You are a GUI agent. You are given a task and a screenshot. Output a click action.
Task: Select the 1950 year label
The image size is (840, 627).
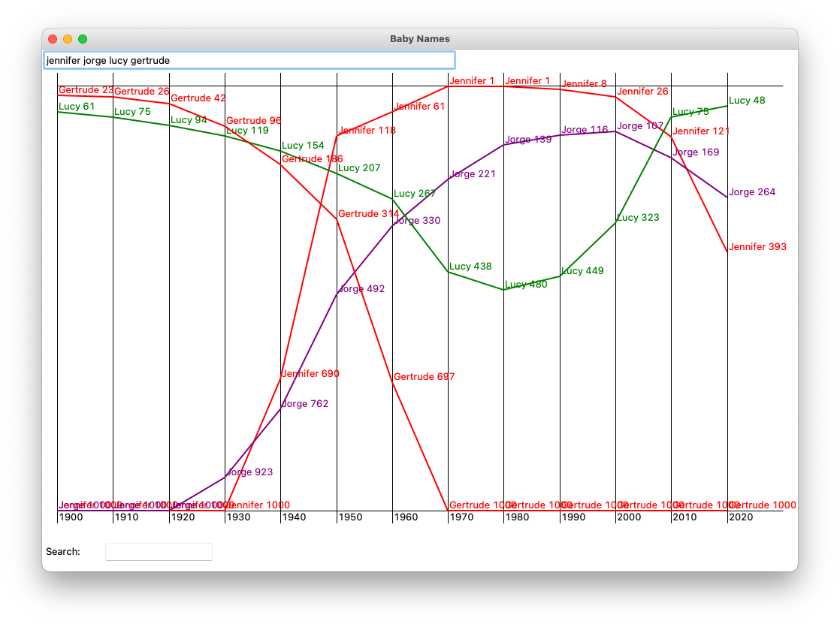click(x=350, y=517)
